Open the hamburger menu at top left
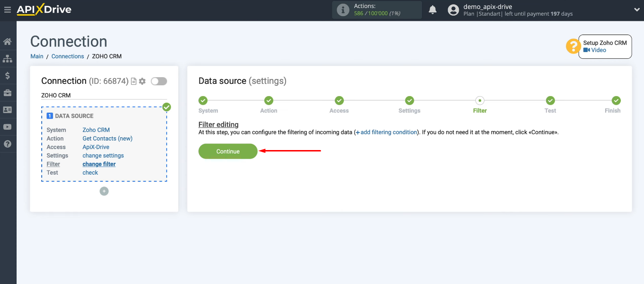 click(x=7, y=9)
